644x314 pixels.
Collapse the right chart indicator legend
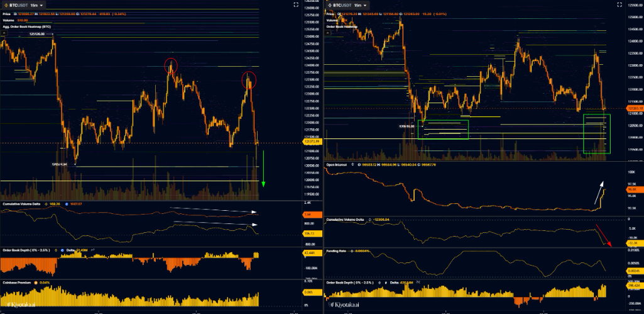[x=328, y=35]
